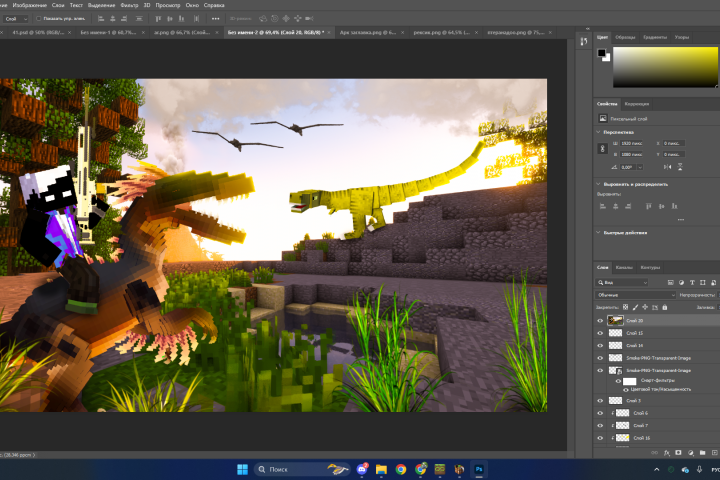
Task: Toggle visibility of layer Слой 3
Action: 600,400
